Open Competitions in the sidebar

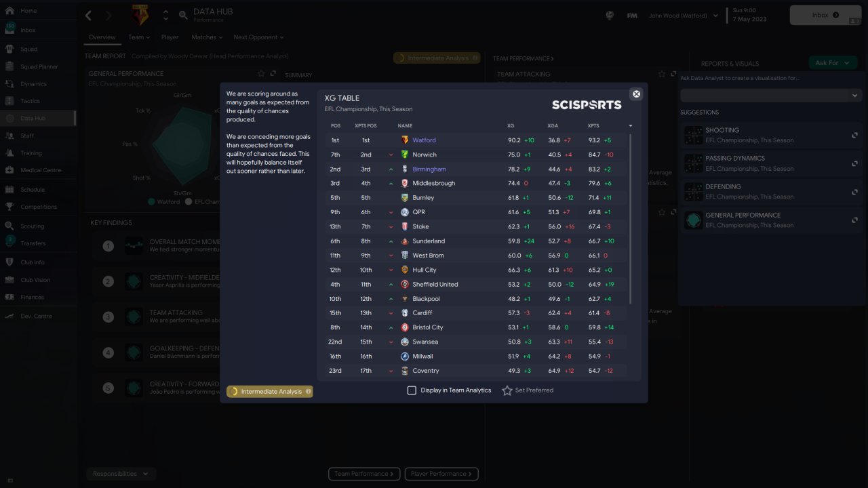(38, 207)
